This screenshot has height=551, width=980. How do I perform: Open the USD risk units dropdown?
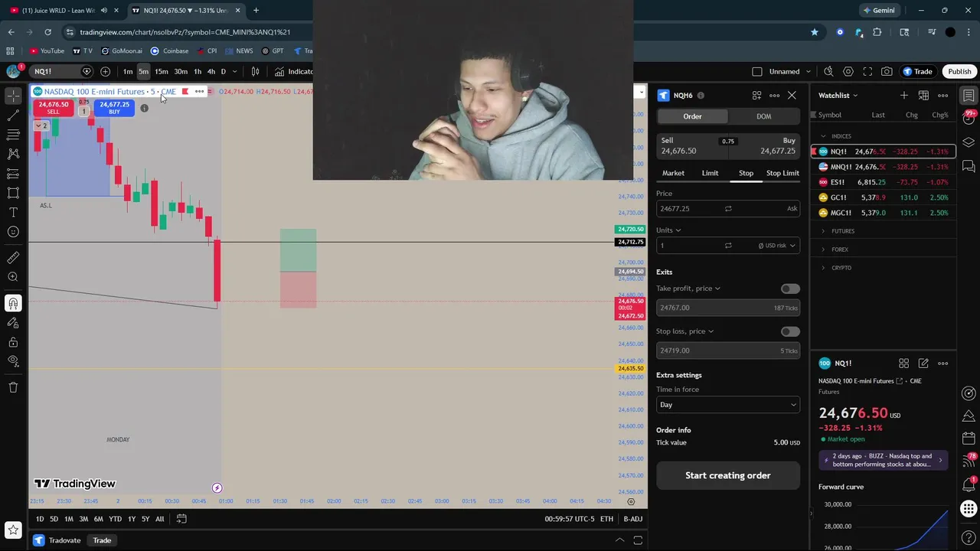click(x=777, y=246)
